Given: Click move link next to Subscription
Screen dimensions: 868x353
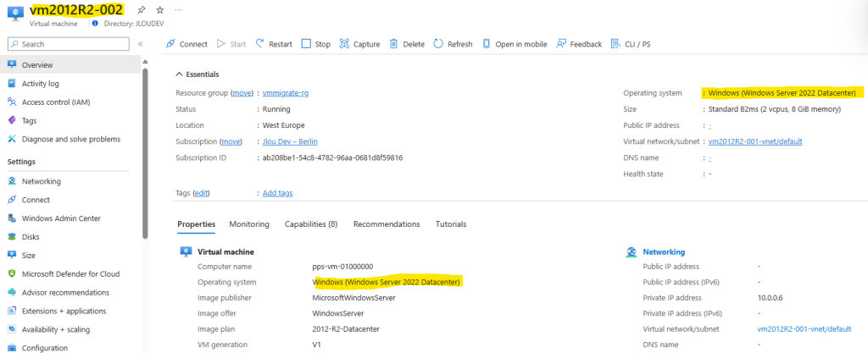Looking at the screenshot, I should [231, 141].
